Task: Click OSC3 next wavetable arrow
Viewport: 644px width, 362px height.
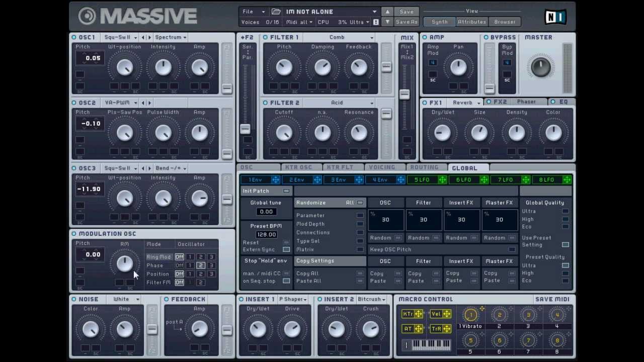Action: 149,168
